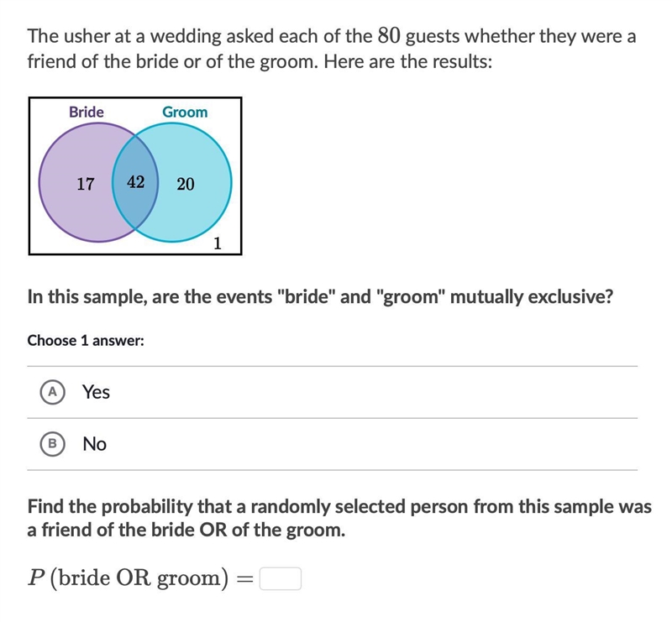Viewport: 672px width, 622px height.
Task: Click the number 17 in the Bride circle
Action: pyautogui.click(x=86, y=184)
